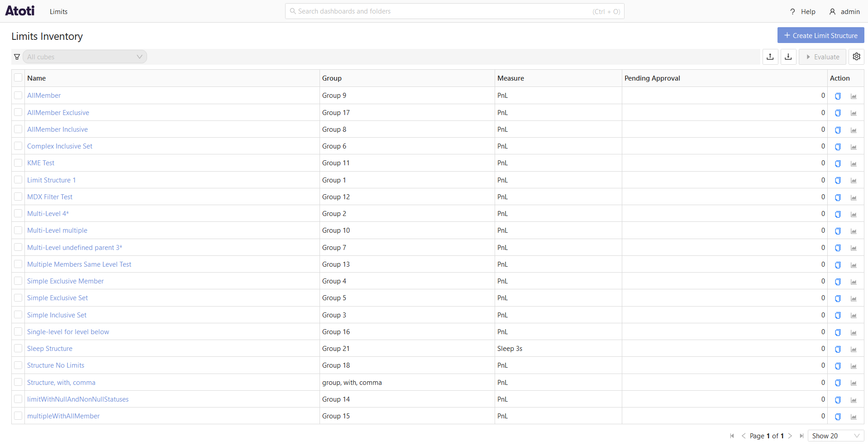
Task: Click the upload icon in the toolbar
Action: coord(770,57)
